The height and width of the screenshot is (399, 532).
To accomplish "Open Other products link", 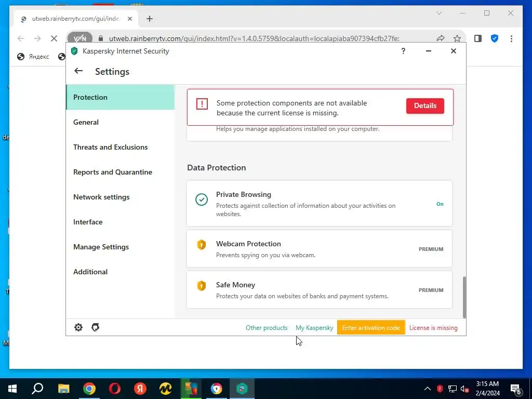I will pyautogui.click(x=267, y=328).
